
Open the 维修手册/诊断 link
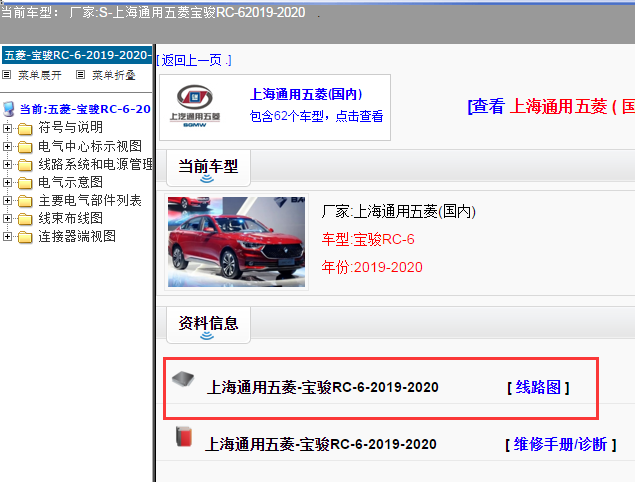pyautogui.click(x=560, y=444)
